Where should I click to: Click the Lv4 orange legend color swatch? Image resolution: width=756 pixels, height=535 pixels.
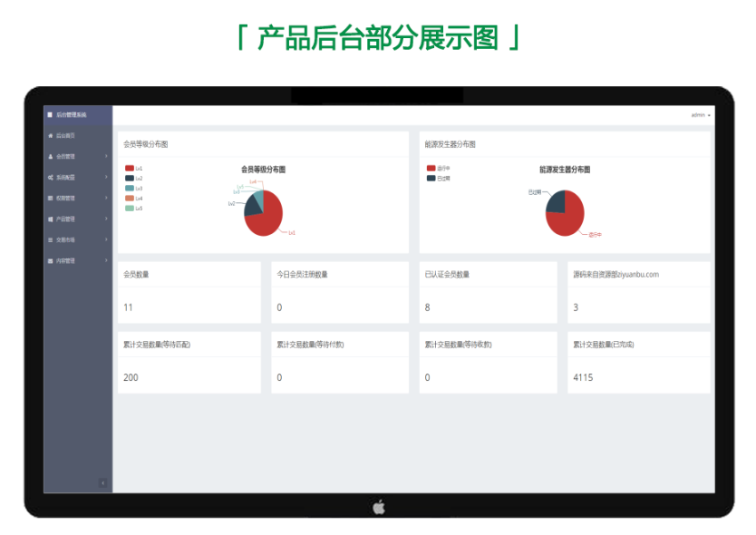point(130,198)
